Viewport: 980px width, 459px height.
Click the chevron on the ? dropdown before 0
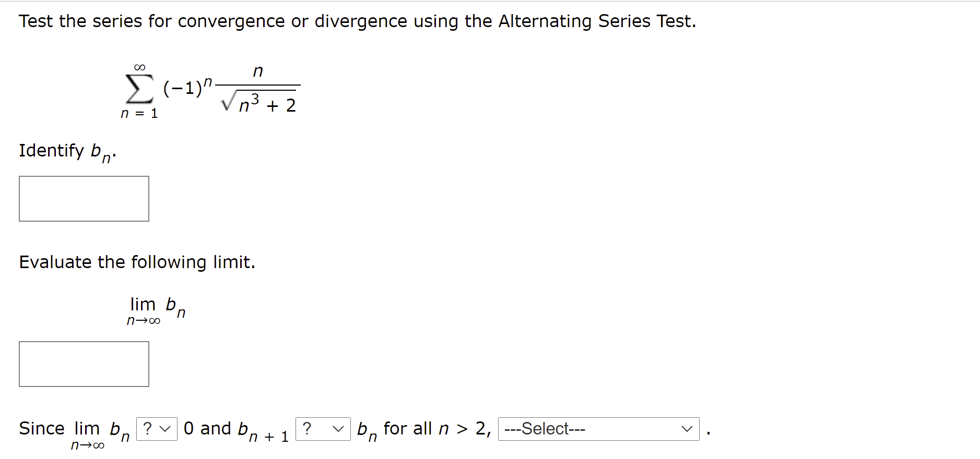[165, 429]
